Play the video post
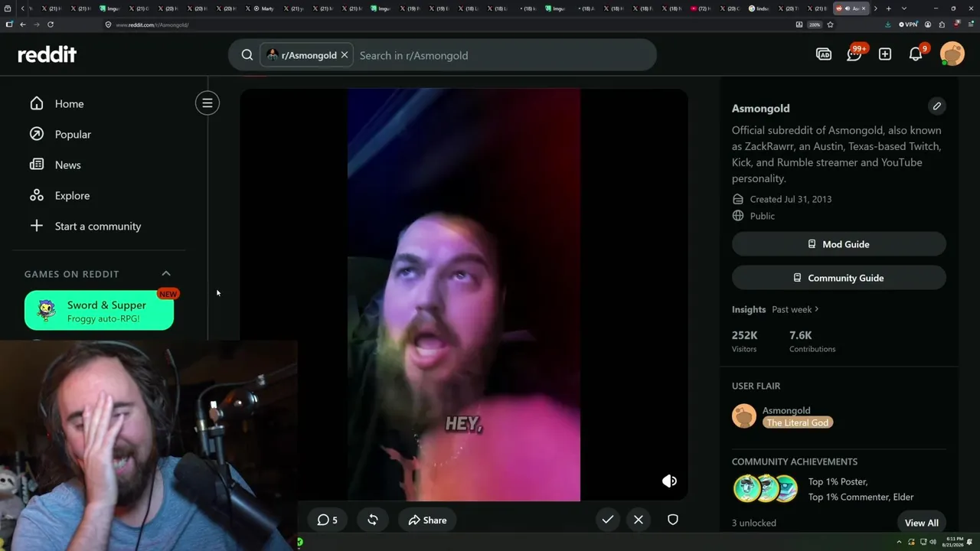980x551 pixels. [x=464, y=295]
